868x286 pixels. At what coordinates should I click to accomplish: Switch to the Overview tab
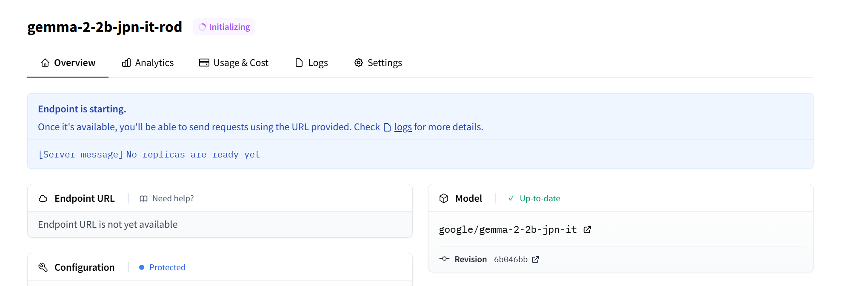pos(68,63)
